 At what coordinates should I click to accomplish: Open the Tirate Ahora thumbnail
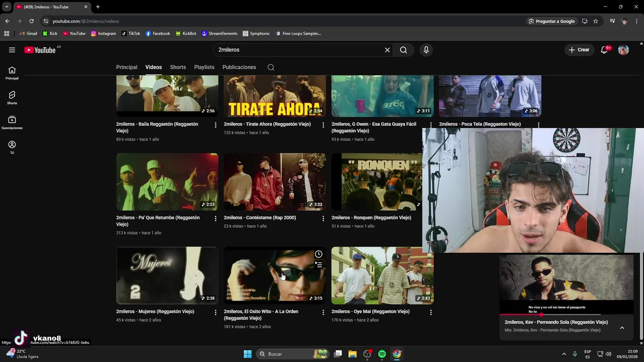tap(275, 96)
